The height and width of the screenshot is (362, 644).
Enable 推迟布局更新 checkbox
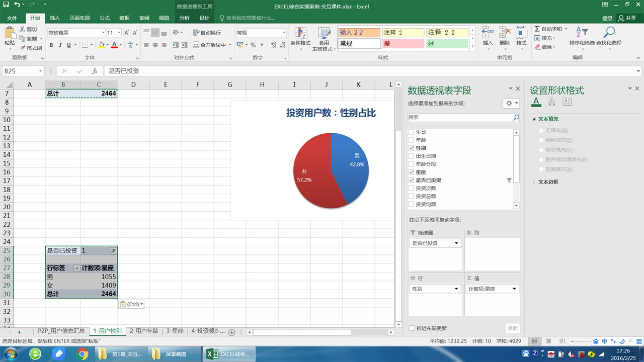coord(412,328)
